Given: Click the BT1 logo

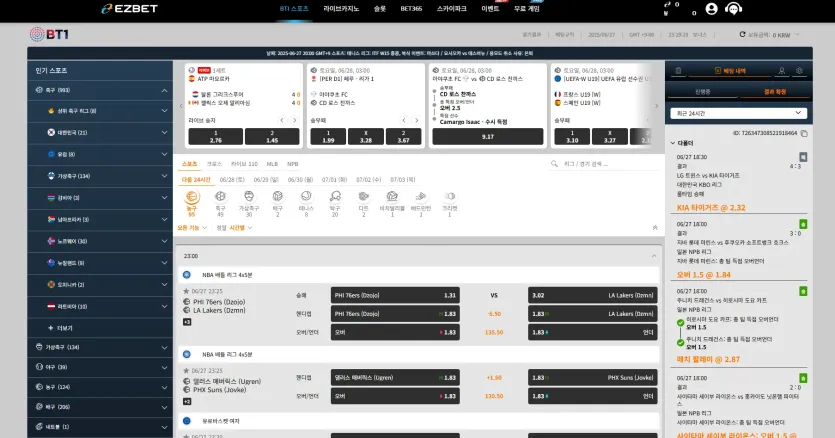Looking at the screenshot, I should tap(49, 34).
